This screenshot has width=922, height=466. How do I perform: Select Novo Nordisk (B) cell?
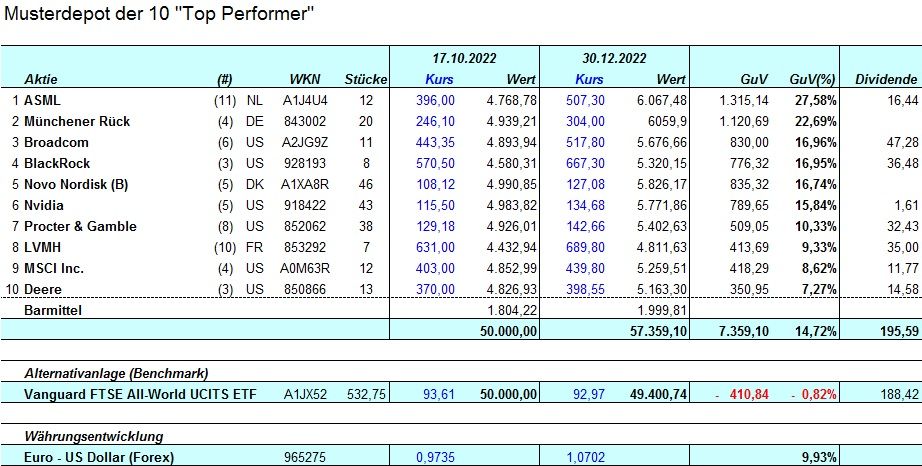(76, 185)
